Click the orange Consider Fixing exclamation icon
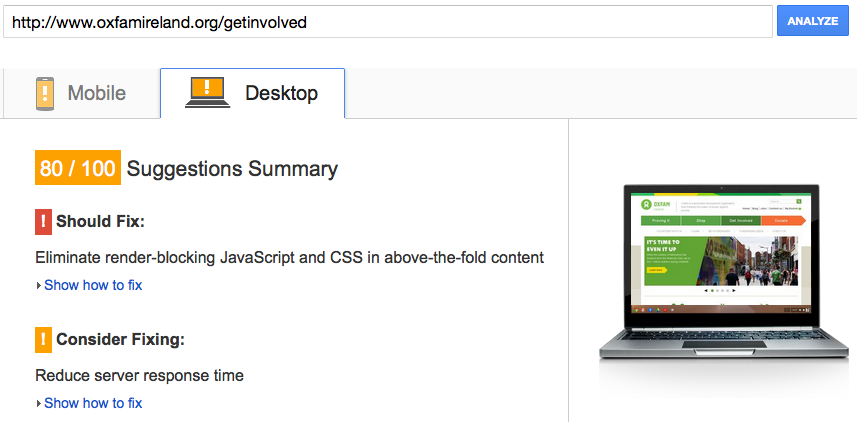 pos(43,340)
